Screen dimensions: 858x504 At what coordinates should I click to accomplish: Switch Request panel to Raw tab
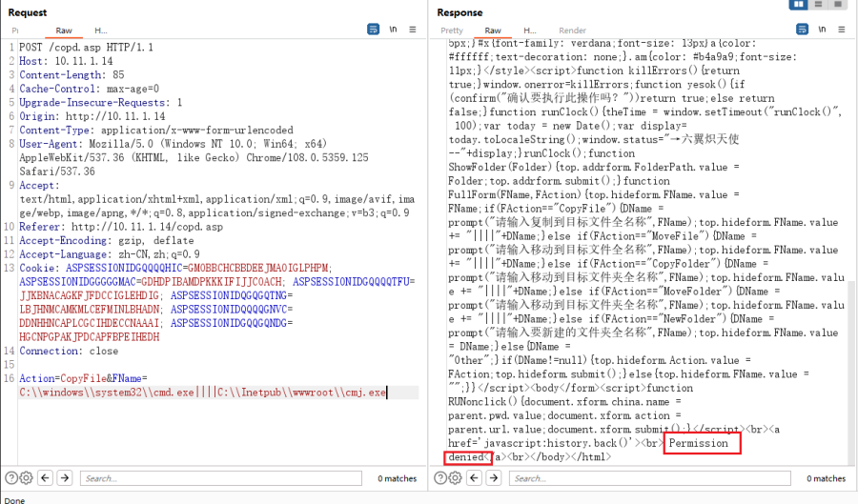(x=64, y=30)
